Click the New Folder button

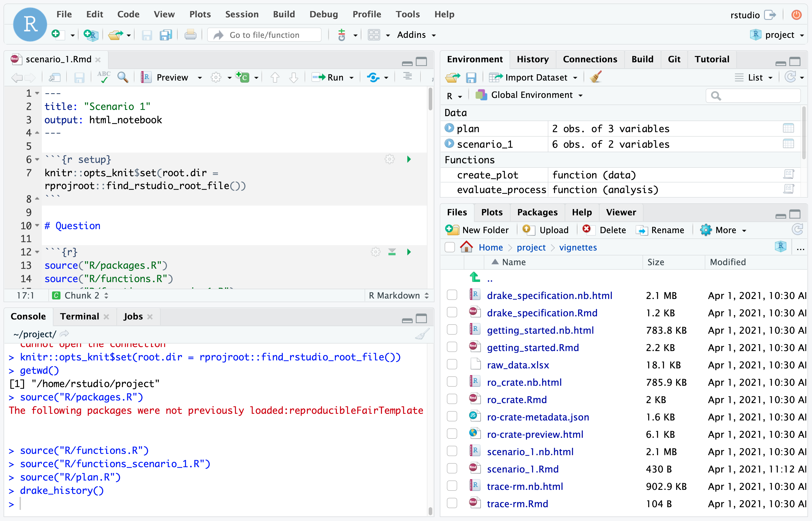(x=477, y=230)
